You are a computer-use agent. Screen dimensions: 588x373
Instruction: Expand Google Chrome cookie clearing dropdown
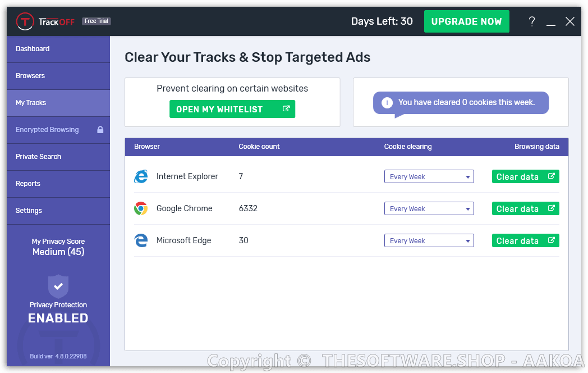(x=429, y=208)
